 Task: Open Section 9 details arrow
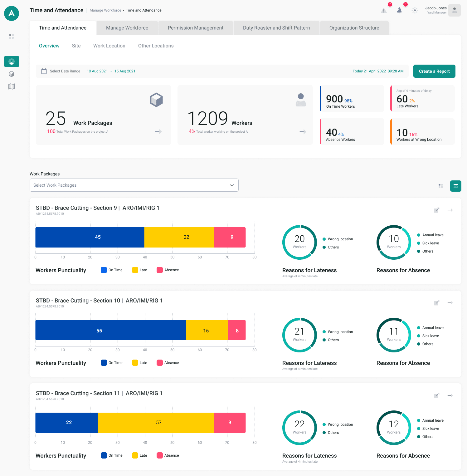(450, 210)
